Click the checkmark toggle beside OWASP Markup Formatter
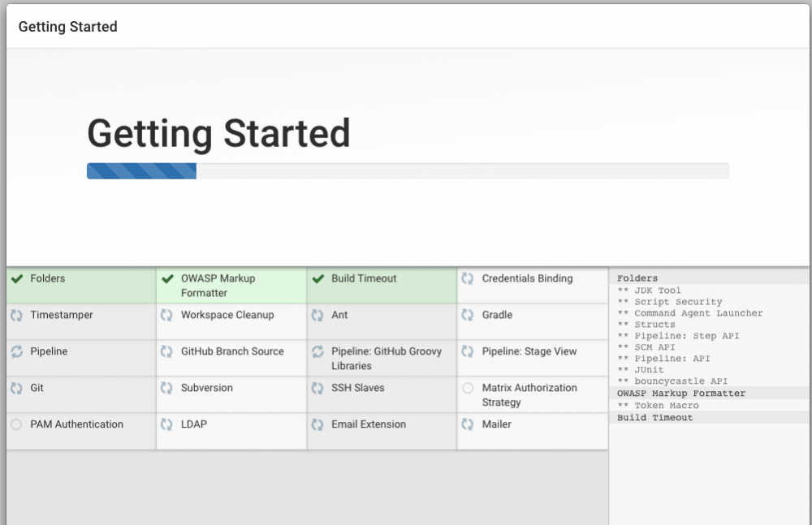 (167, 278)
